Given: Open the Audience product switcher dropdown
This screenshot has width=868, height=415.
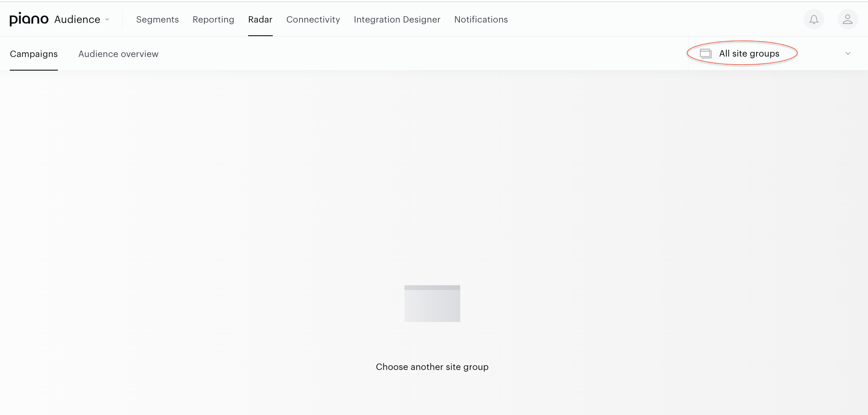Looking at the screenshot, I should [x=82, y=20].
